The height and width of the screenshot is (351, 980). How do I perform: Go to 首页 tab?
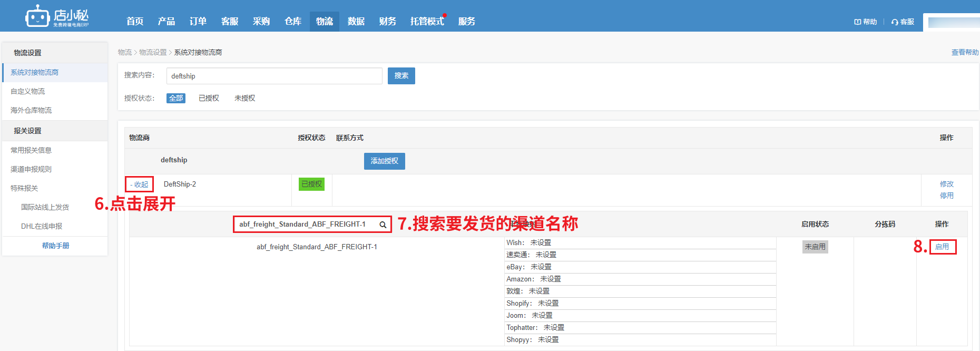coord(135,21)
